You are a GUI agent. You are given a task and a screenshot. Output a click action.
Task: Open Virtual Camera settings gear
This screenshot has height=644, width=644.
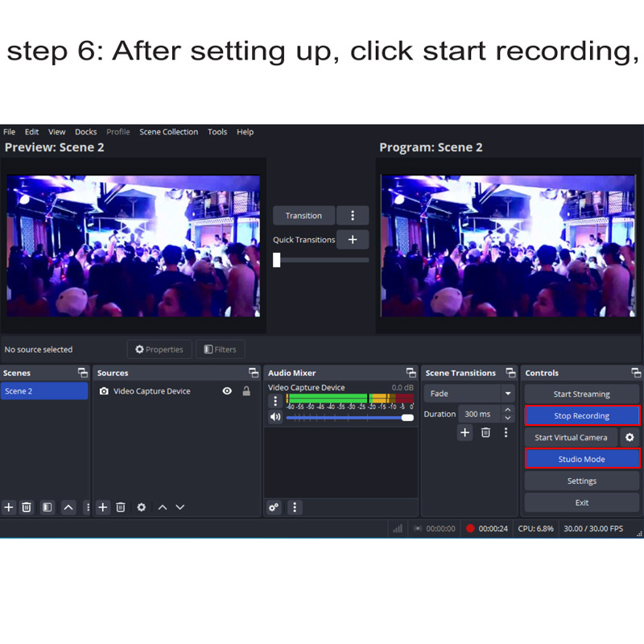point(630,437)
